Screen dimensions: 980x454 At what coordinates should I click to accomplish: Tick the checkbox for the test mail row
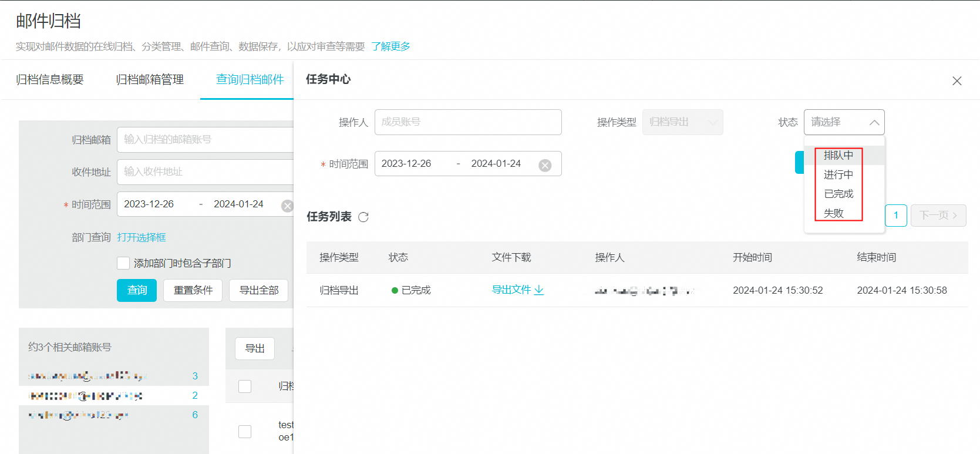coord(245,431)
